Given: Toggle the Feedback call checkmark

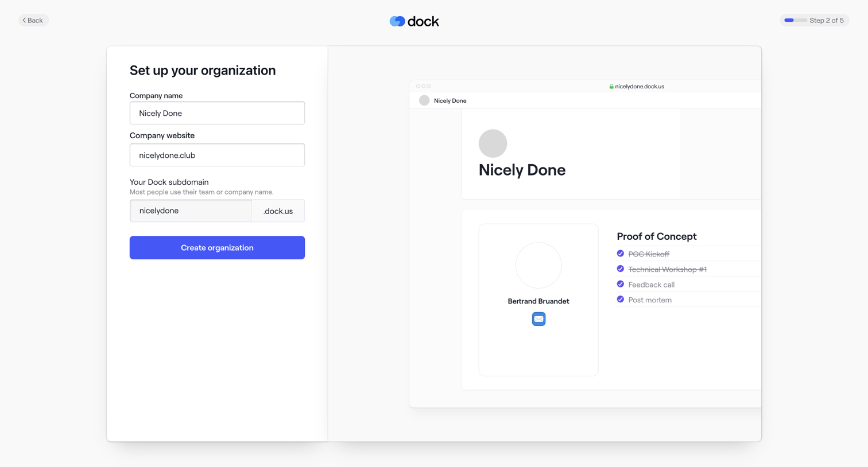Looking at the screenshot, I should [621, 284].
